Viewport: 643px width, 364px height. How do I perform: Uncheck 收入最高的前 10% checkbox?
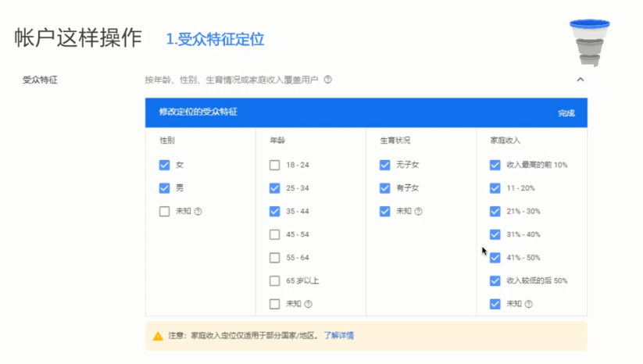495,165
